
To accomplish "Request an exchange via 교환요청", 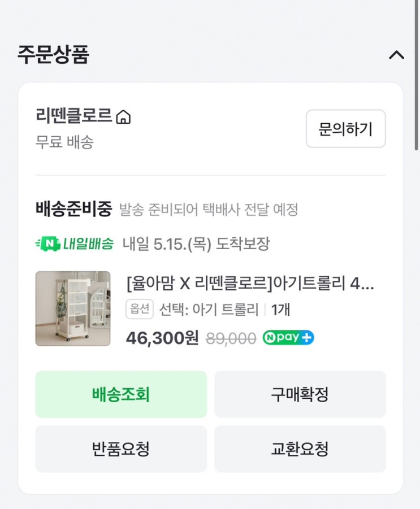I will 300,449.
